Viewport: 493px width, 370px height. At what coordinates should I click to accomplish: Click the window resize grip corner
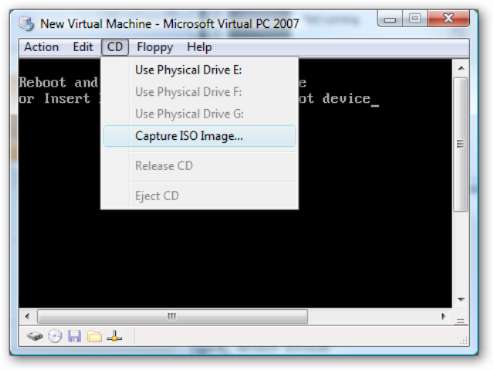pos(463,340)
